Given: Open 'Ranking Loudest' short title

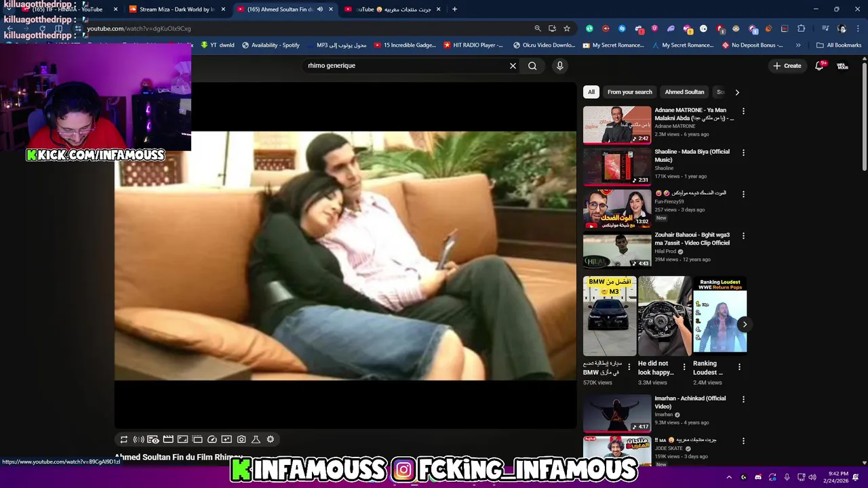Looking at the screenshot, I should [708, 368].
